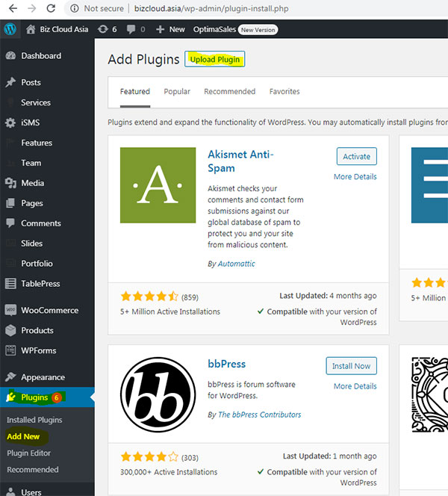
Task: Open the bbPress title link
Action: (227, 364)
